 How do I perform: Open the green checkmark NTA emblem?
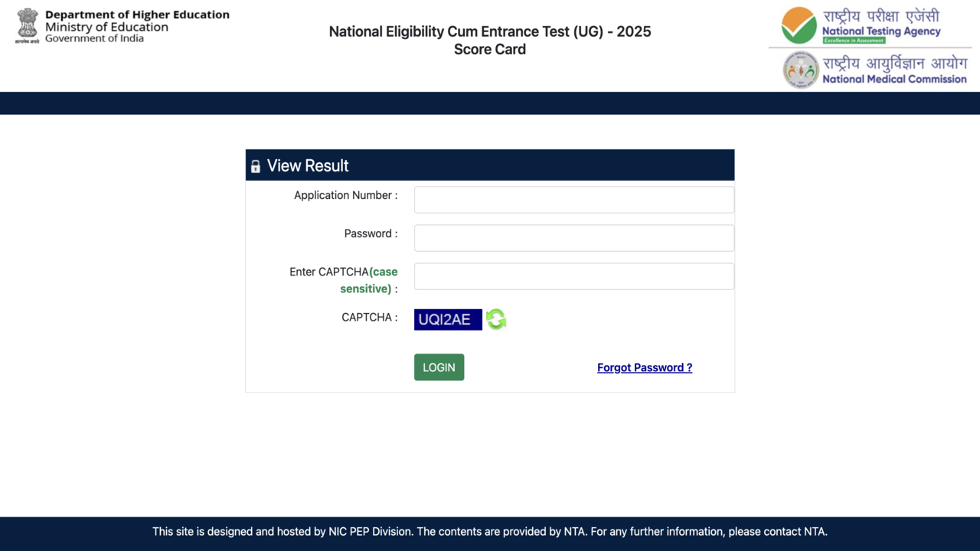(x=799, y=24)
